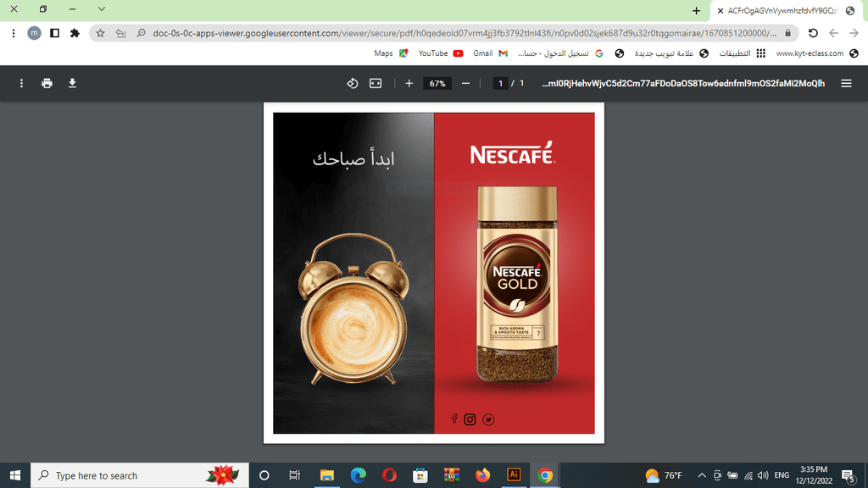Viewport: 868px width, 488px height.
Task: Open Task View
Action: coord(294,475)
